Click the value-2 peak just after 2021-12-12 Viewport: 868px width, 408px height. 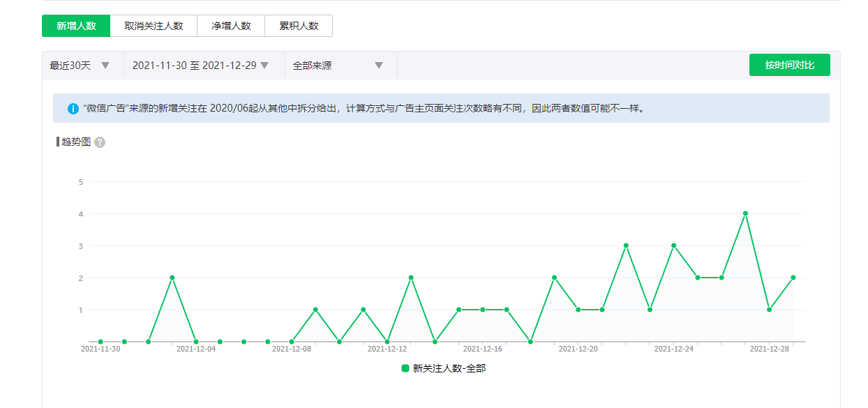[x=411, y=278]
